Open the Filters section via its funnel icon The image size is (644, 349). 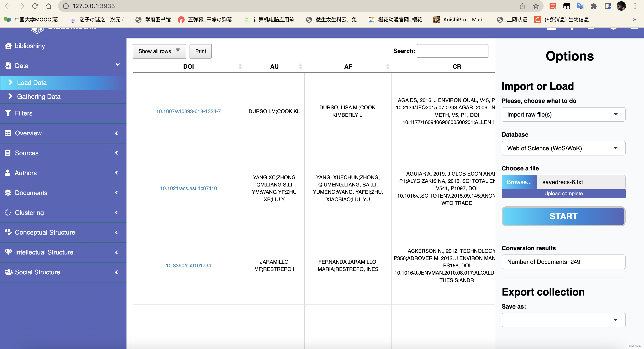pos(8,113)
